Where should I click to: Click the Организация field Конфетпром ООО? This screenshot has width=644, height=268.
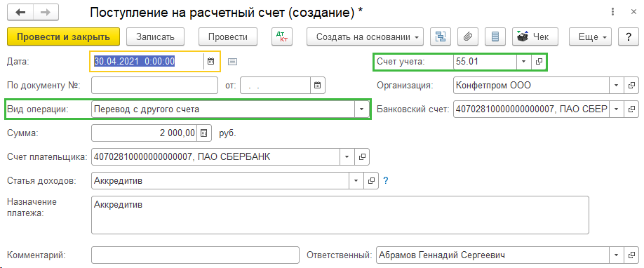(532, 86)
